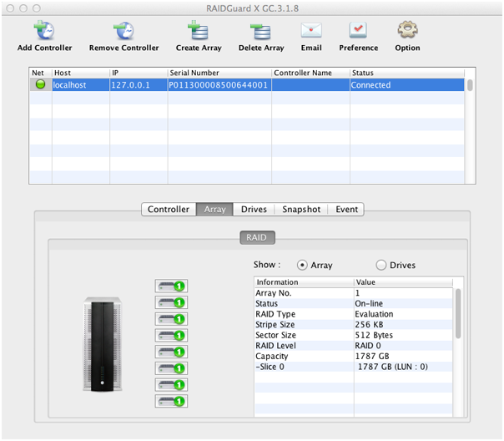The height and width of the screenshot is (441, 504).
Task: Switch to the Snapshot tab
Action: tap(301, 209)
